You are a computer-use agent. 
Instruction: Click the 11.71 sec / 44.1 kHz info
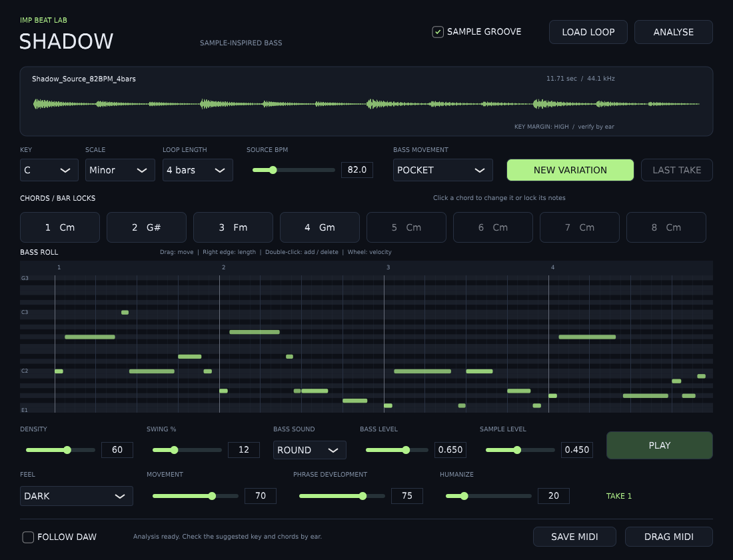tap(580, 79)
